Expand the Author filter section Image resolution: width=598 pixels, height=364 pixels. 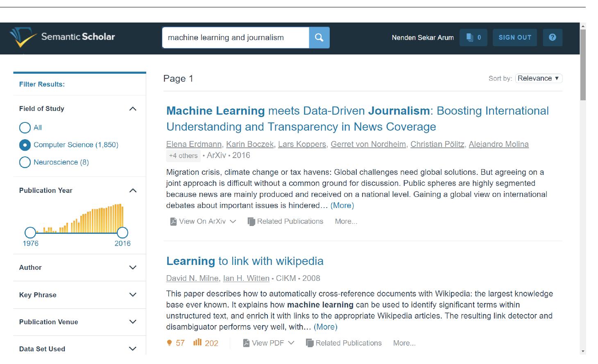132,268
